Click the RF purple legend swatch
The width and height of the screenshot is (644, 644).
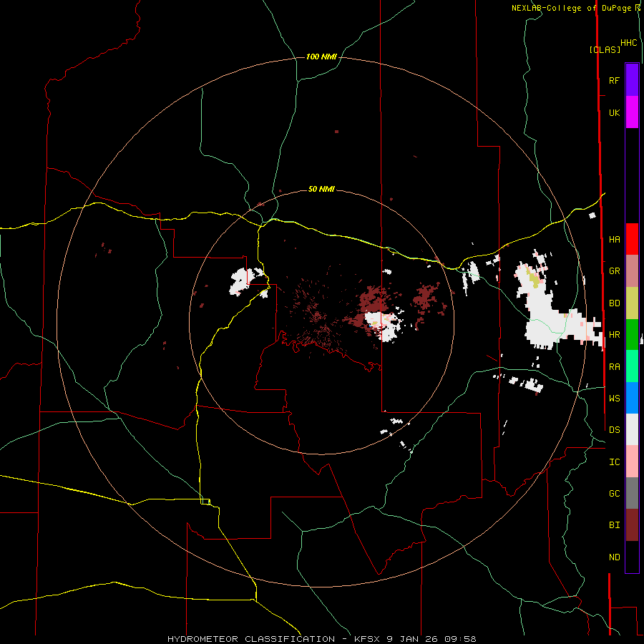[x=632, y=80]
